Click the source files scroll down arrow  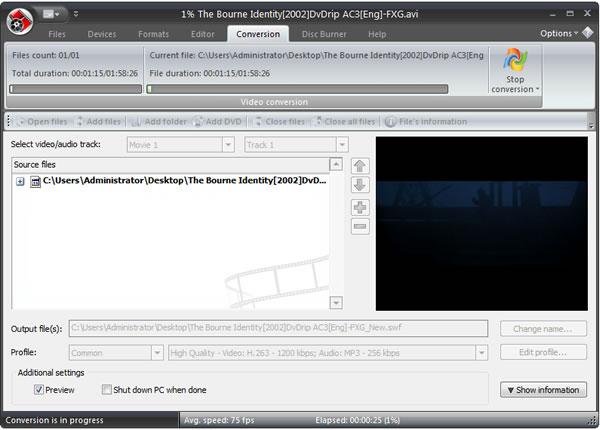click(336, 303)
